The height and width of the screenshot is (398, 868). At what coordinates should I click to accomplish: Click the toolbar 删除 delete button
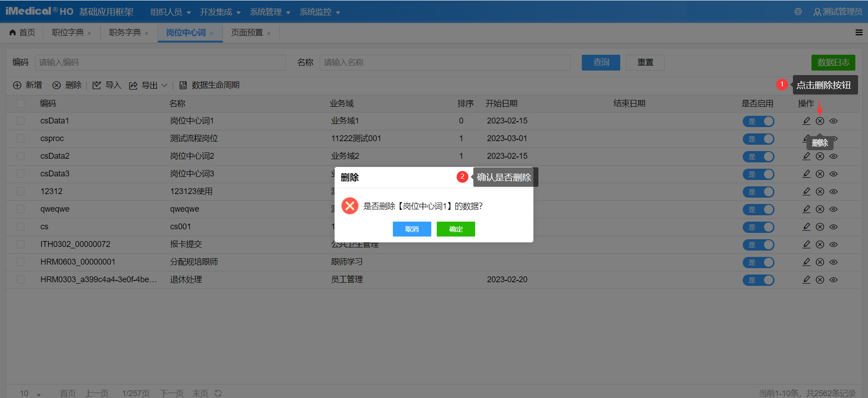(67, 85)
